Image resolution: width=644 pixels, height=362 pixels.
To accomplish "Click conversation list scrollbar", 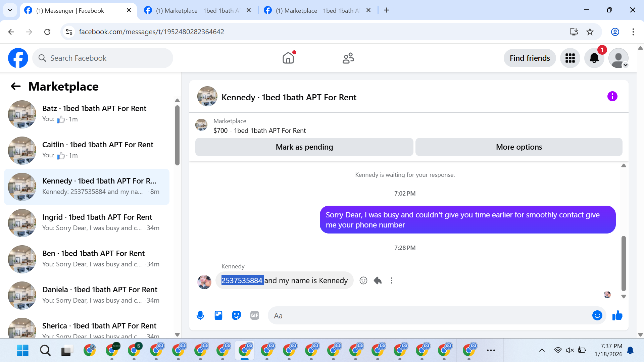I will [177, 136].
